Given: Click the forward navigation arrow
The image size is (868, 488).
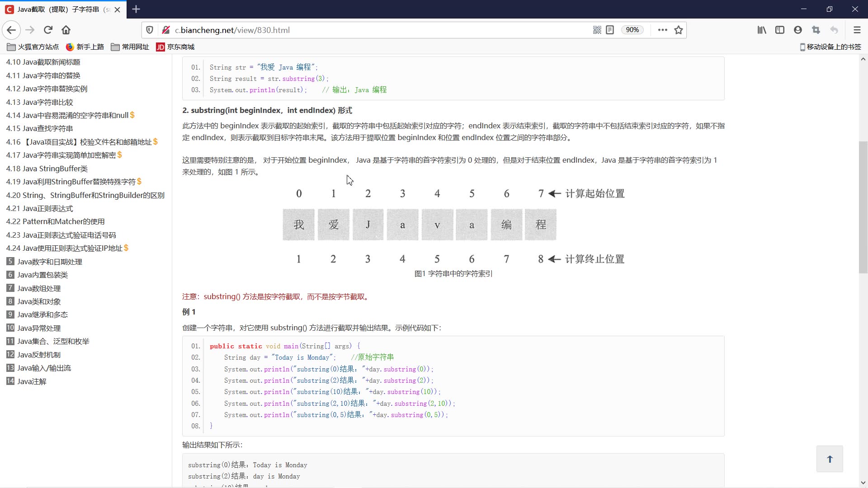Looking at the screenshot, I should (x=30, y=30).
